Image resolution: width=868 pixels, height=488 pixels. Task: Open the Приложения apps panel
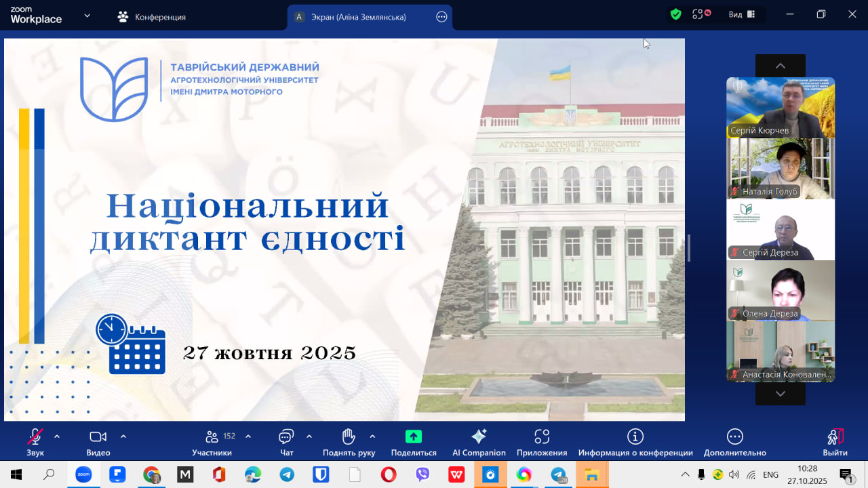pos(542,442)
